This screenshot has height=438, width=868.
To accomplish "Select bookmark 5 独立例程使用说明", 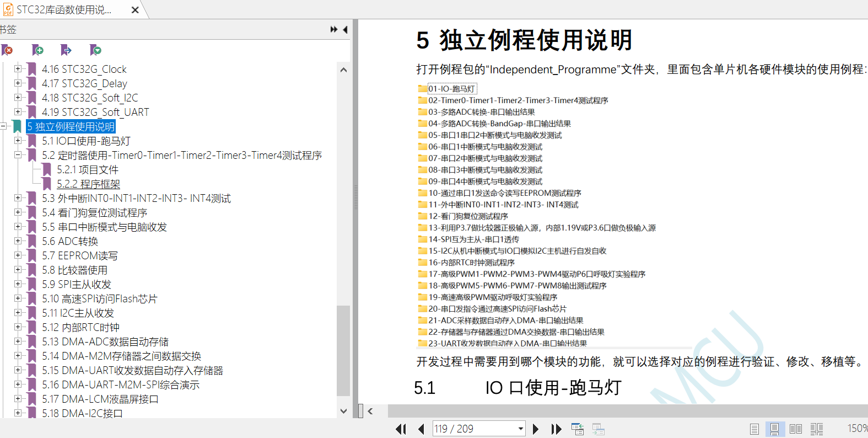I will click(71, 126).
